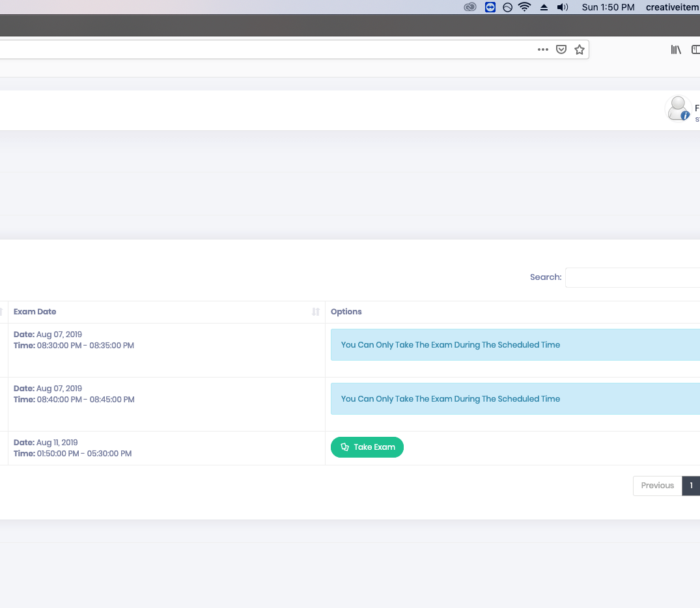Click the Do Not Disturb circle icon in menu bar

[x=508, y=7]
